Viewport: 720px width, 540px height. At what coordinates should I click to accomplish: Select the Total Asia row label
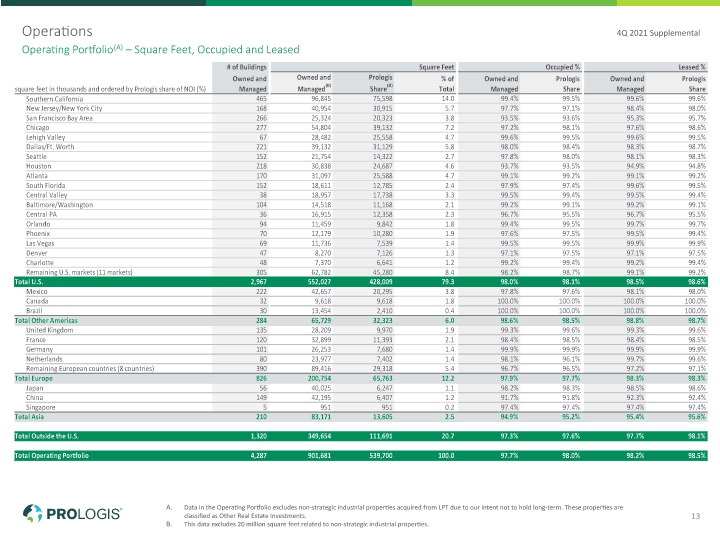pyautogui.click(x=29, y=417)
